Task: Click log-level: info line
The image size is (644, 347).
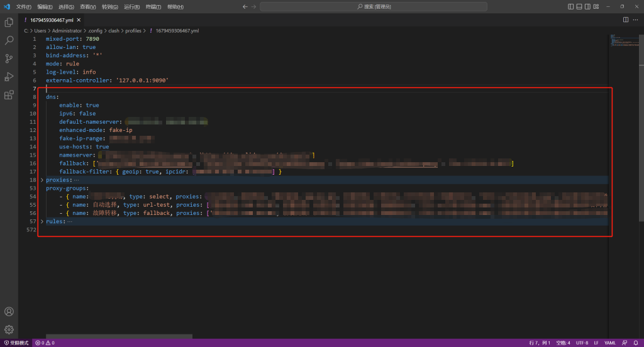Action: coord(70,72)
